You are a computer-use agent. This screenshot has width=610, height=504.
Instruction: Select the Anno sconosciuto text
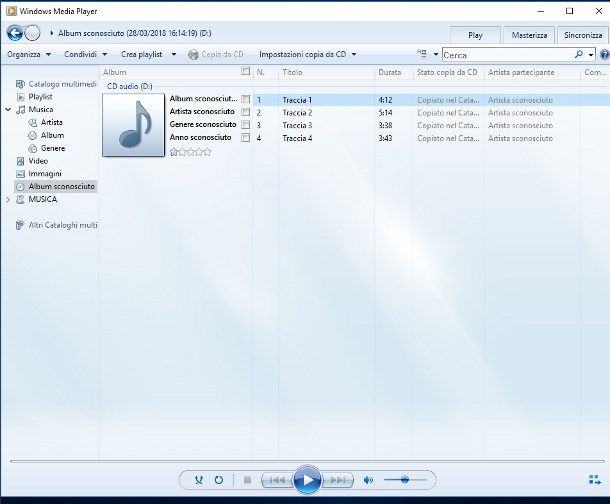[x=200, y=137]
